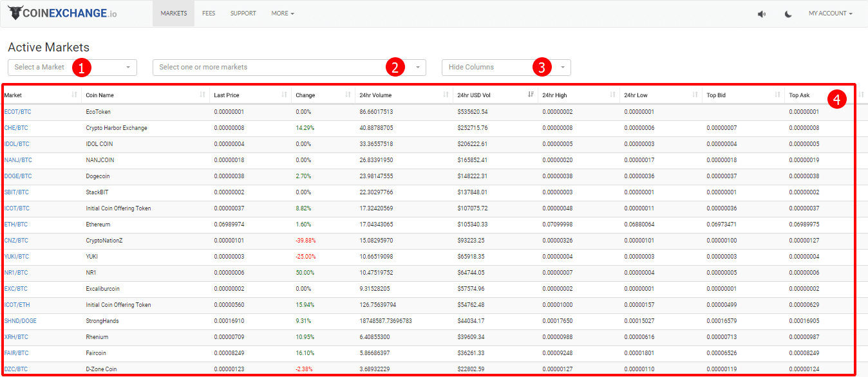Open the IDOL/BTC market link

pyautogui.click(x=17, y=144)
